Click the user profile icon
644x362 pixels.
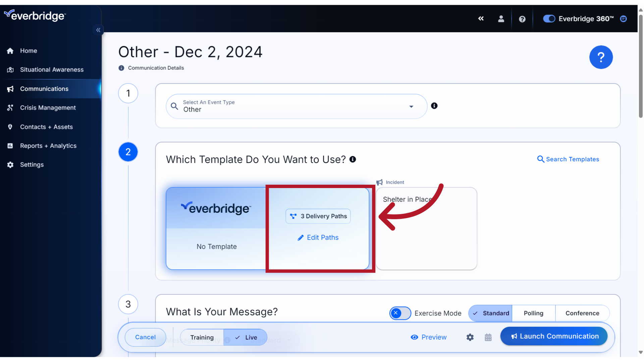[x=501, y=18]
